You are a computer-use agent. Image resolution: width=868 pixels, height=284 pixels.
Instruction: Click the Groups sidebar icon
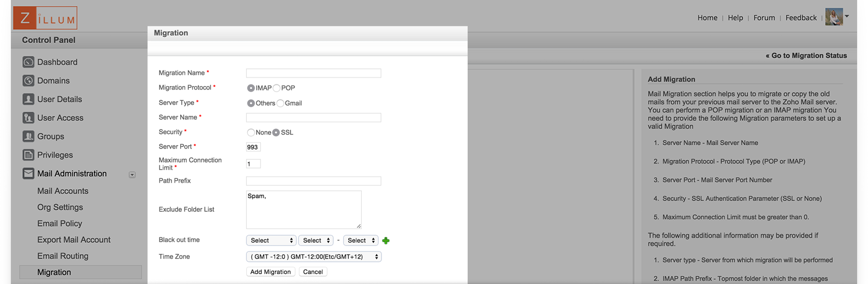28,136
